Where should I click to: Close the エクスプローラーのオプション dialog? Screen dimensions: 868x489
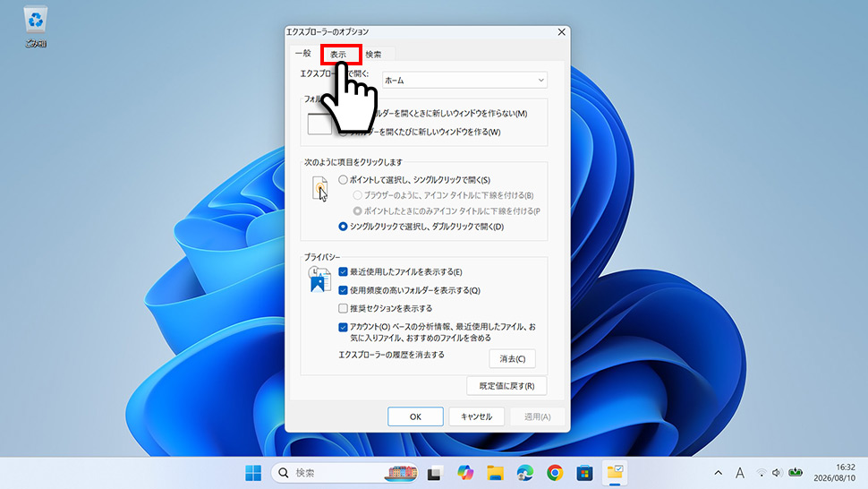[x=561, y=32]
